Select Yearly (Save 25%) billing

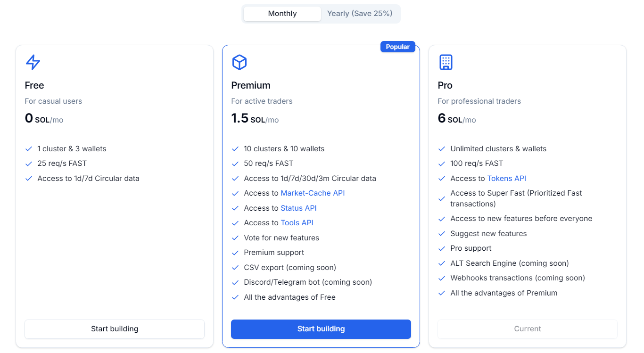[360, 14]
